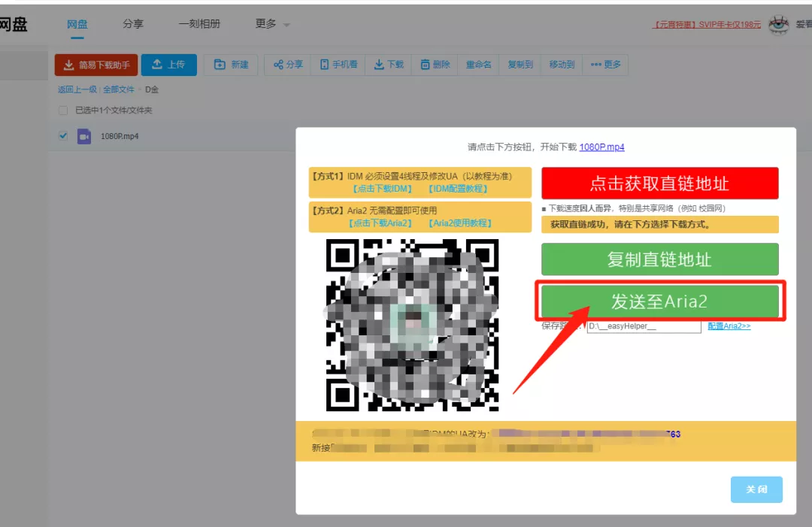The height and width of the screenshot is (527, 812).
Task: Click the 分享 toolbar button
Action: (x=288, y=65)
